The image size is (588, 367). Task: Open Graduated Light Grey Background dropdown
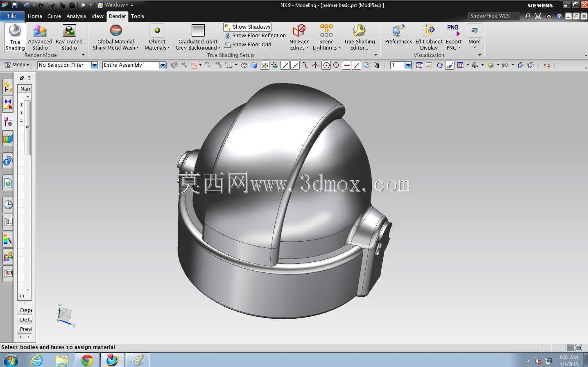pos(198,37)
